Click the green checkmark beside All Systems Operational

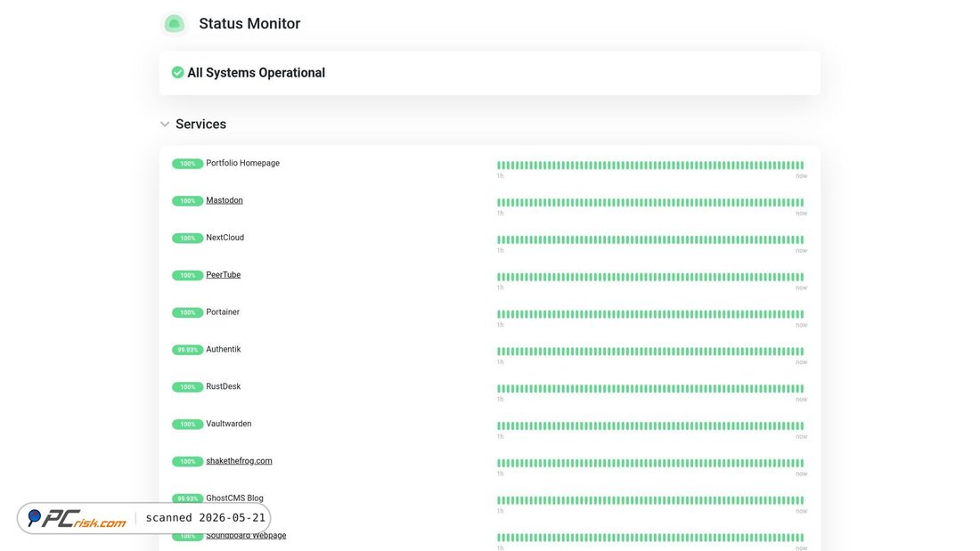coord(177,72)
